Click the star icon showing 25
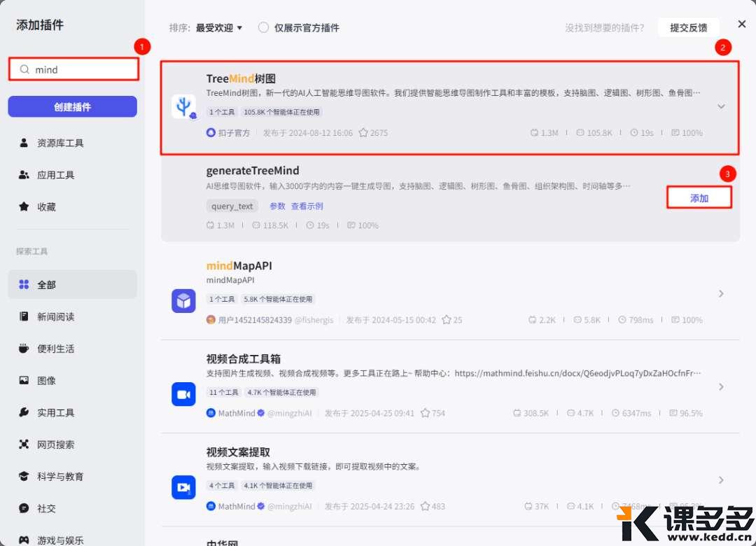This screenshot has height=546, width=756. (447, 320)
